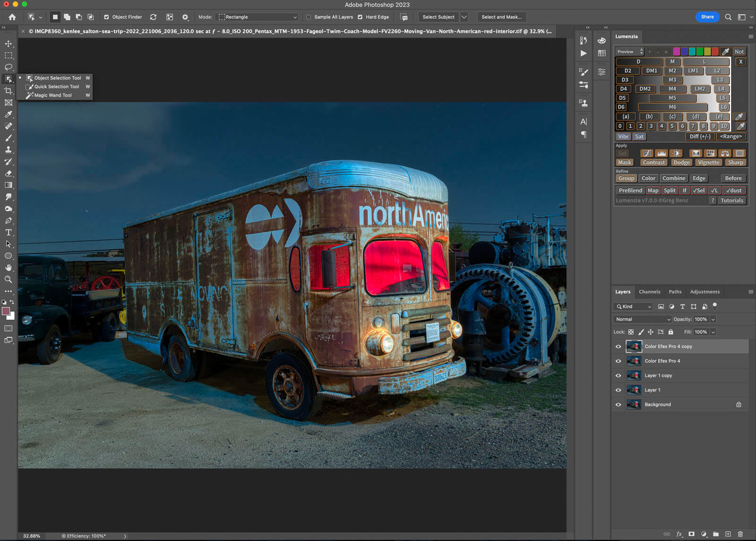756x541 pixels.
Task: Click the trash icon to delete layer
Action: point(740,534)
